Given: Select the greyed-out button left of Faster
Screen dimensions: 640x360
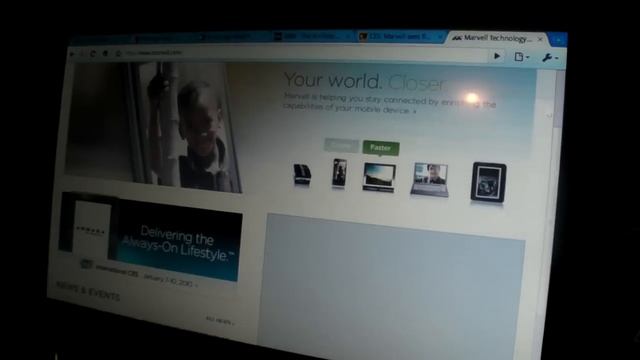Looking at the screenshot, I should 341,145.
